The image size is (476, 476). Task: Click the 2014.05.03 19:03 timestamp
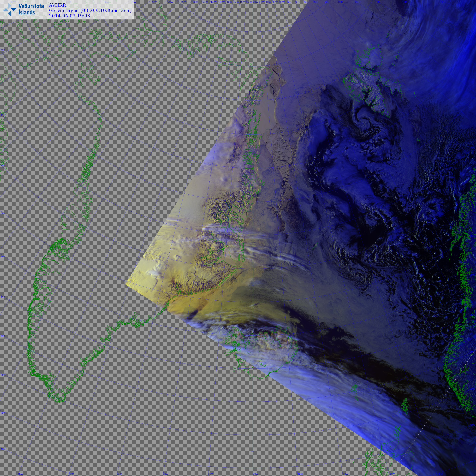tap(70, 16)
